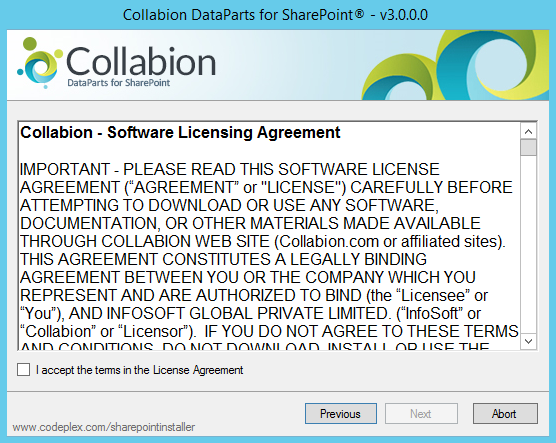
Task: Go back with the Previous button
Action: (341, 414)
